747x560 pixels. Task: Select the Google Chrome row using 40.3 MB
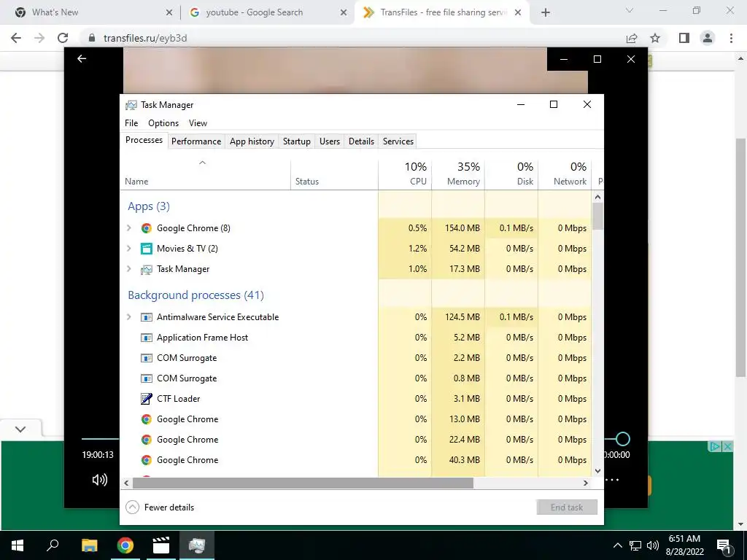[356, 460]
